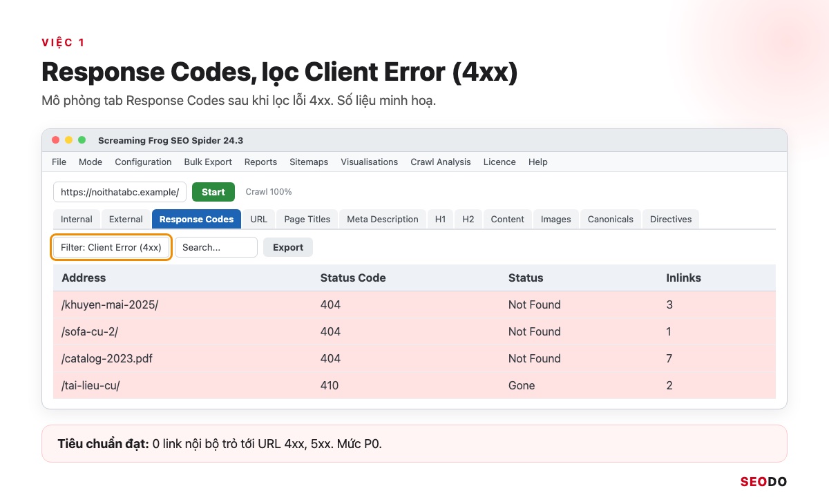Click the green Start button
The width and height of the screenshot is (829, 504).
(213, 192)
